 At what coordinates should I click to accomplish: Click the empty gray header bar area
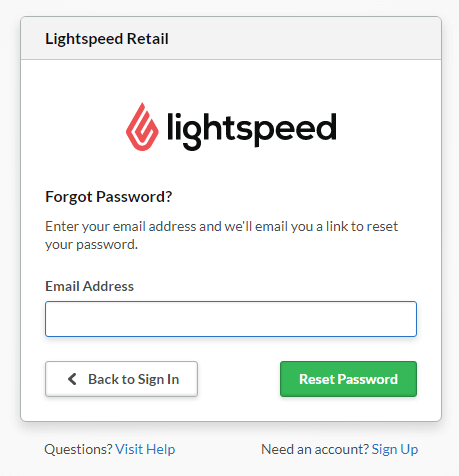303,39
